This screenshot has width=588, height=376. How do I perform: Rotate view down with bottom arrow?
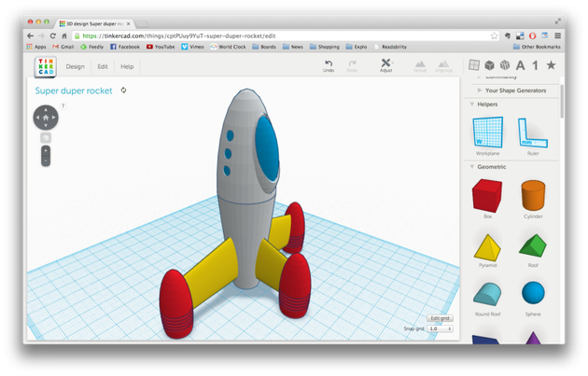pos(46,126)
